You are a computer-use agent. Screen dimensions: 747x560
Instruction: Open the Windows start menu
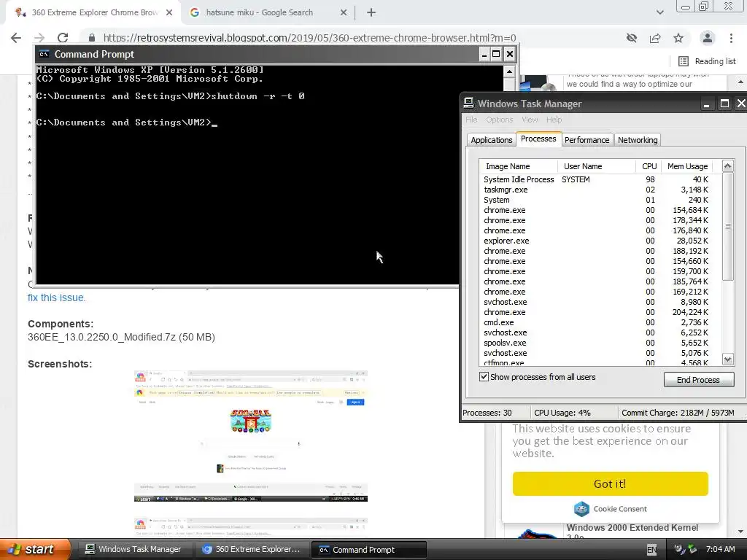(35, 549)
